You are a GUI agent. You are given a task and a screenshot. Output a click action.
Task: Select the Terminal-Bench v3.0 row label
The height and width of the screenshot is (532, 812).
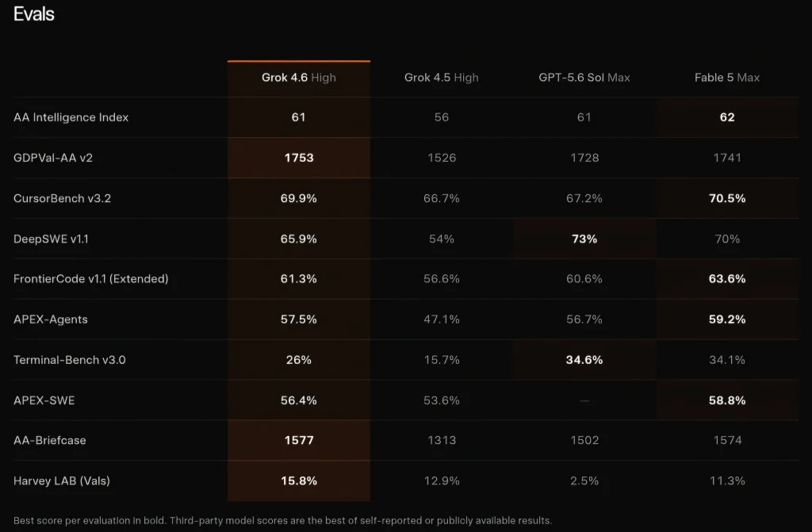[70, 360]
